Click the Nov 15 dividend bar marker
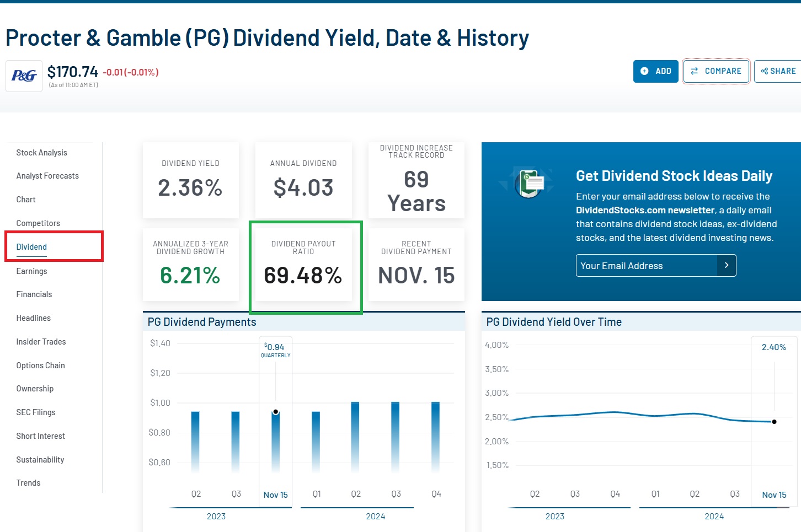Image resolution: width=801 pixels, height=532 pixels. [276, 412]
